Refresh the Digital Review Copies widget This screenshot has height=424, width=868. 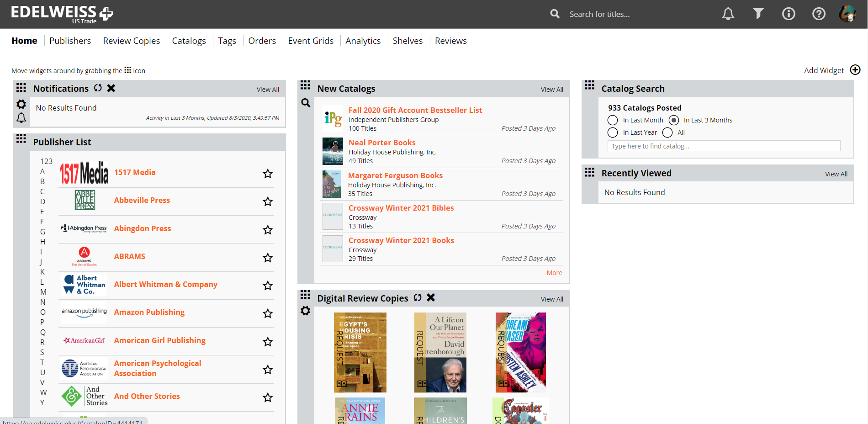pyautogui.click(x=418, y=297)
